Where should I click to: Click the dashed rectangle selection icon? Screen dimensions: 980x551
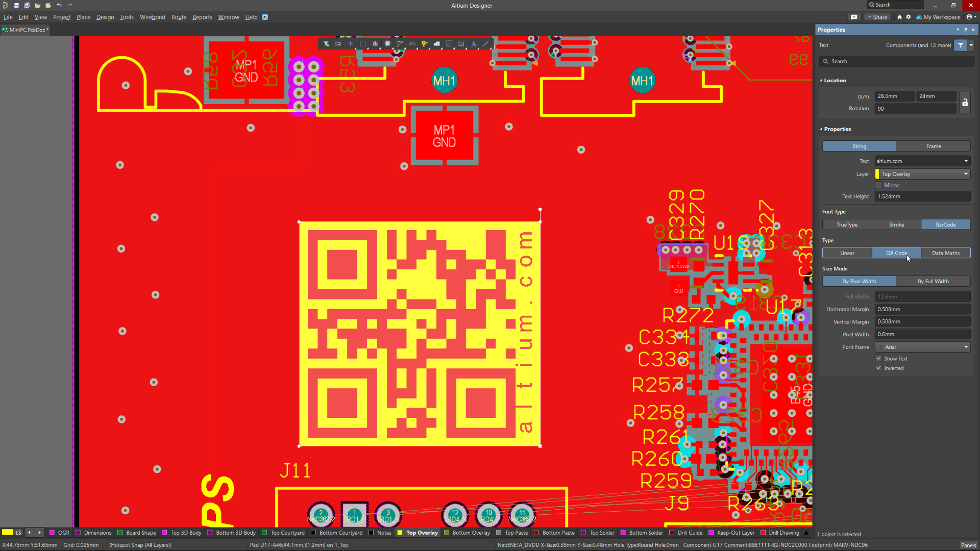[363, 44]
